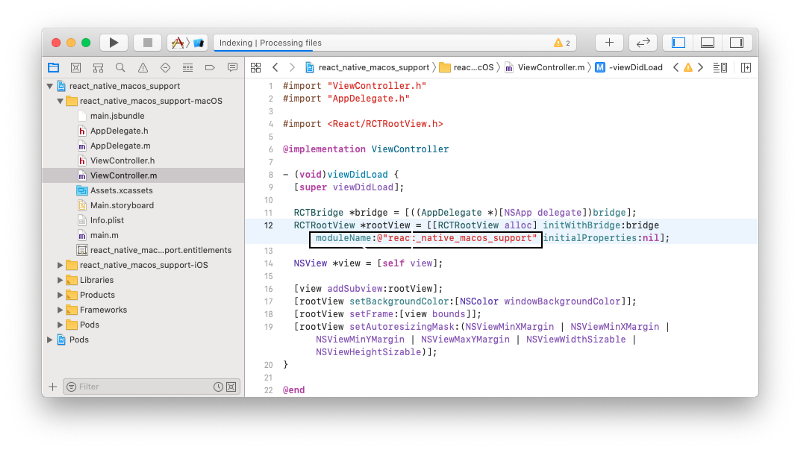Add an editor on the right
The width and height of the screenshot is (800, 452).
pos(746,67)
